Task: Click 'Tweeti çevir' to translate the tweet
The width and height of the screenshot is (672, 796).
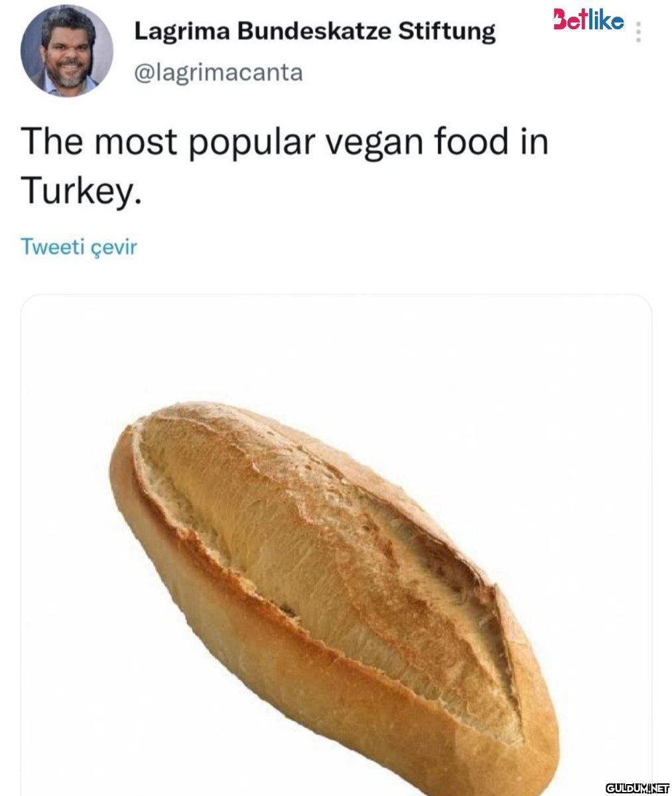Action: point(79,247)
